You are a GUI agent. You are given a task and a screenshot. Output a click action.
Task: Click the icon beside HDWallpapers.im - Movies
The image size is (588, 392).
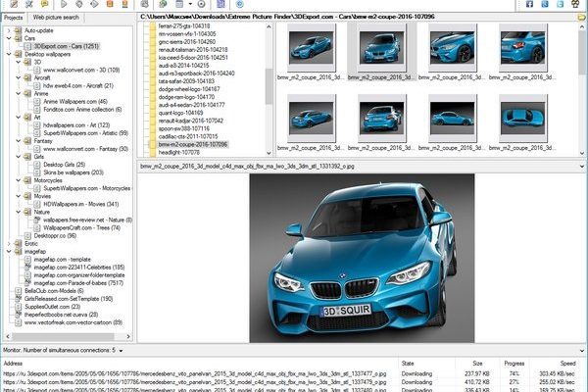click(36, 203)
